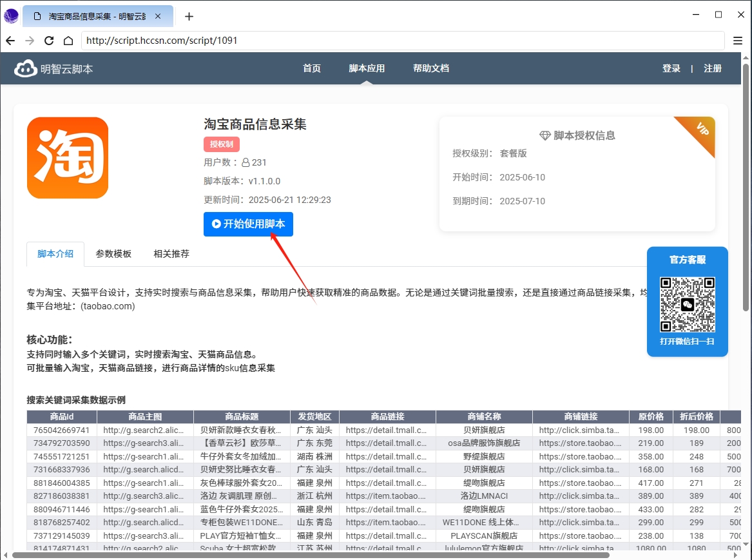Click the 开始时间 2025-06-10 value
The width and height of the screenshot is (752, 560).
click(x=522, y=177)
